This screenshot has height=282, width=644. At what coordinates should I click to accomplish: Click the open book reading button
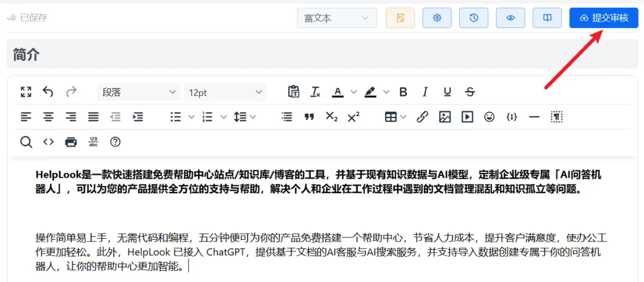coord(547,18)
